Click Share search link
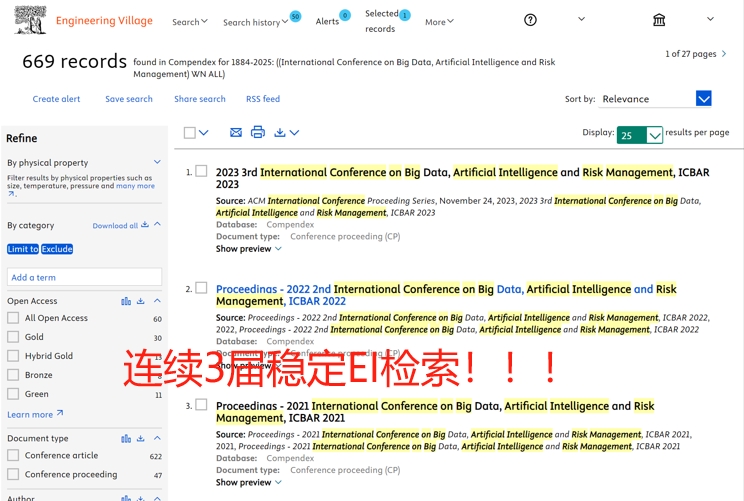Image resolution: width=744 pixels, height=501 pixels. pos(200,99)
